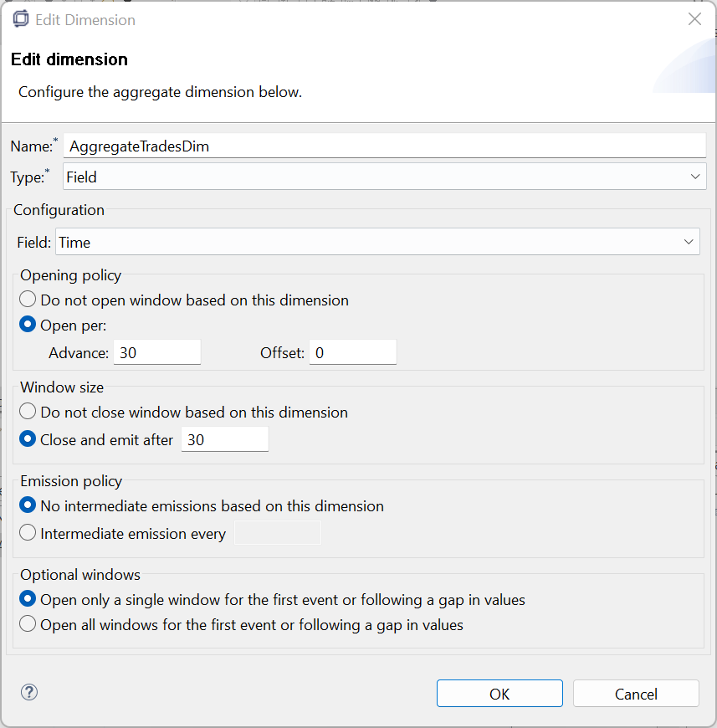Focus the Offset input field
The width and height of the screenshot is (717, 728).
click(x=353, y=352)
